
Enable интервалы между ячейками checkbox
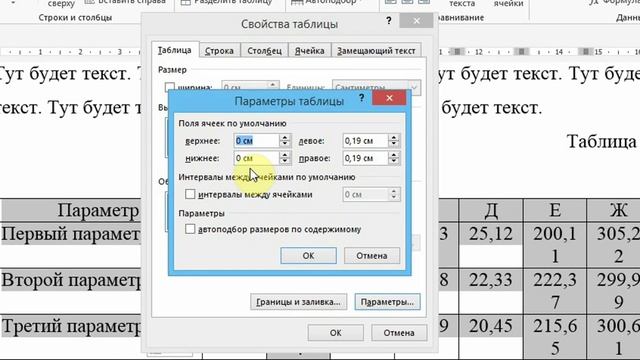pos(190,194)
